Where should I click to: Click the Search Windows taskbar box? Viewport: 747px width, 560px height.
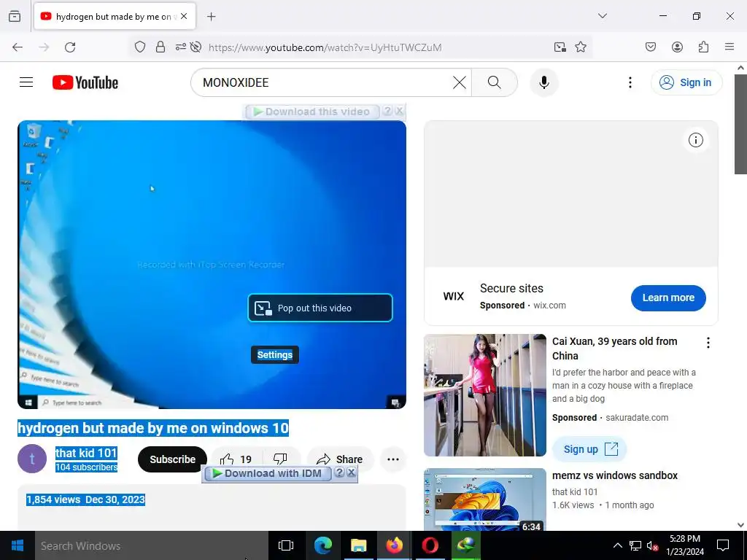(152, 545)
